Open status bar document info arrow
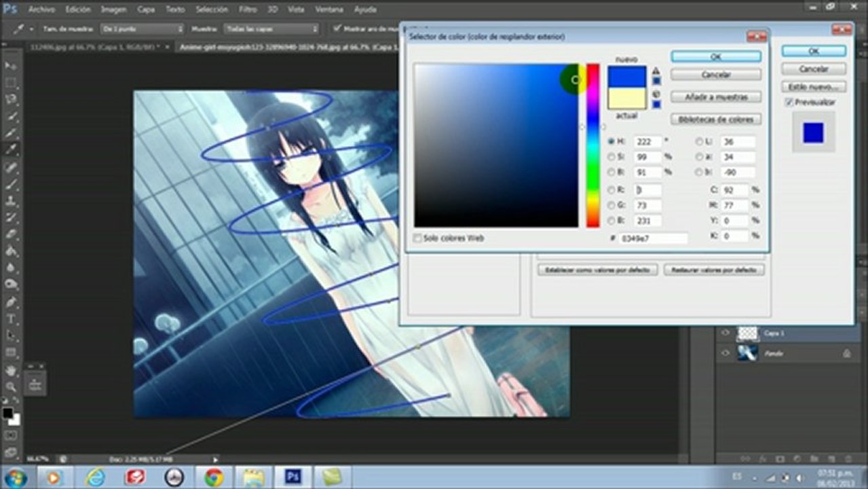This screenshot has height=489, width=868. [216, 460]
